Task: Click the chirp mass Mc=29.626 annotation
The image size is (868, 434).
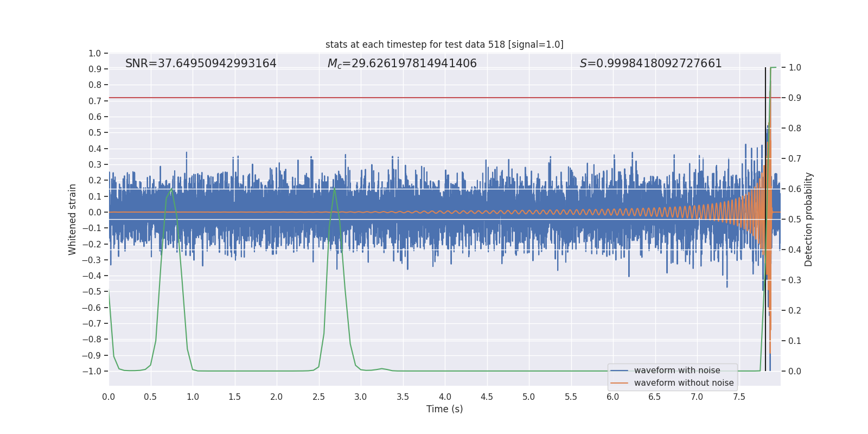Action: point(402,63)
